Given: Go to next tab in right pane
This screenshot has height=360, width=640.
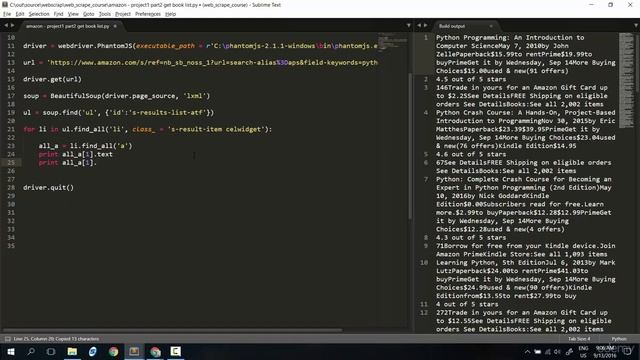Looking at the screenshot, I should (x=425, y=26).
